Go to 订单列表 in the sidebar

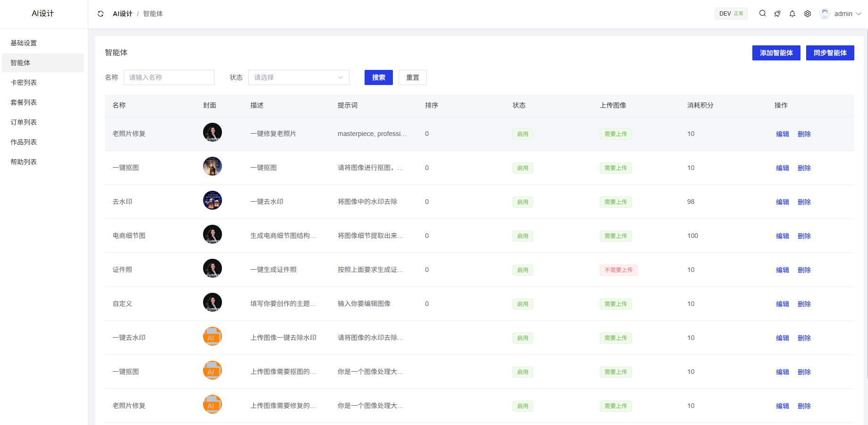point(24,122)
